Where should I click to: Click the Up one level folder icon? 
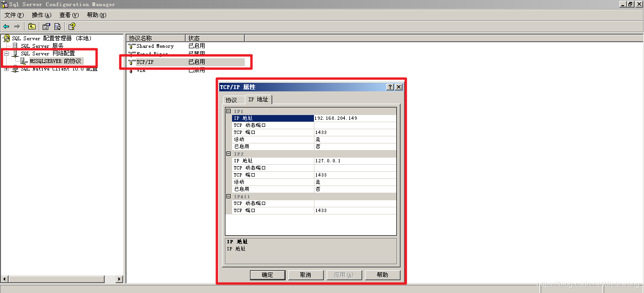(32, 27)
